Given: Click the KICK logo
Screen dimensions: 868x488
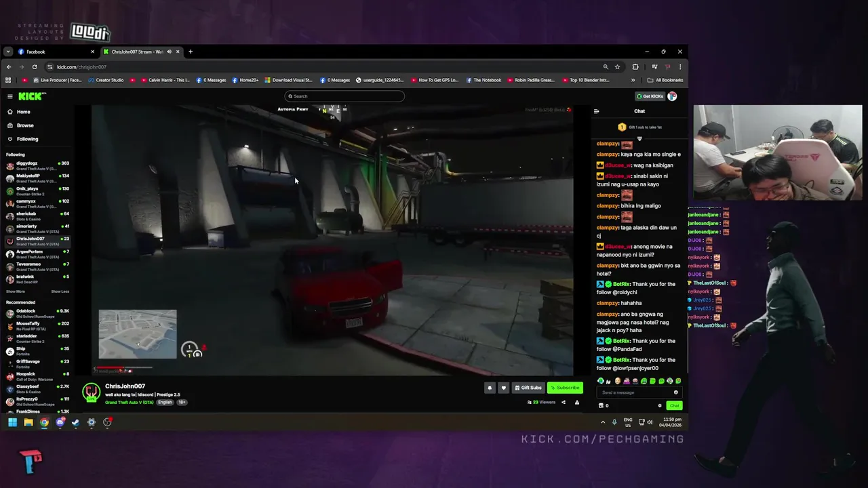Looking at the screenshot, I should 32,96.
